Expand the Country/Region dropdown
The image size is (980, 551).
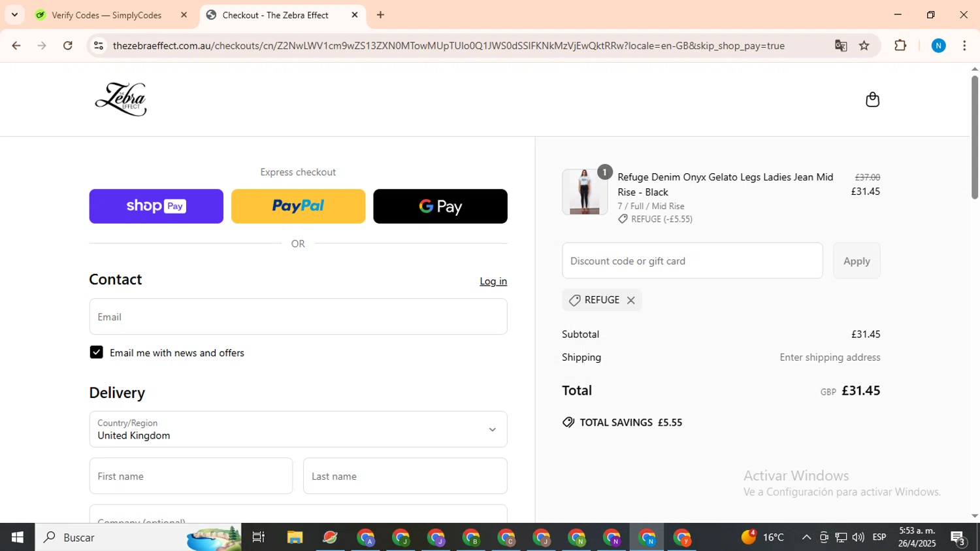coord(298,429)
